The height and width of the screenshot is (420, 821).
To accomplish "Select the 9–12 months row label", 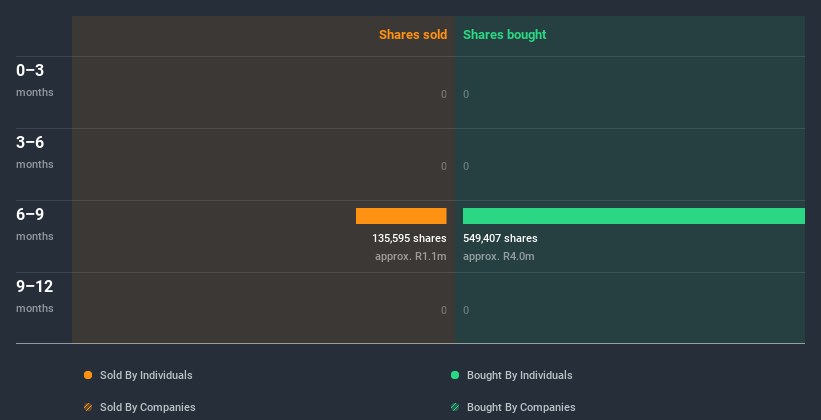I will tap(35, 296).
